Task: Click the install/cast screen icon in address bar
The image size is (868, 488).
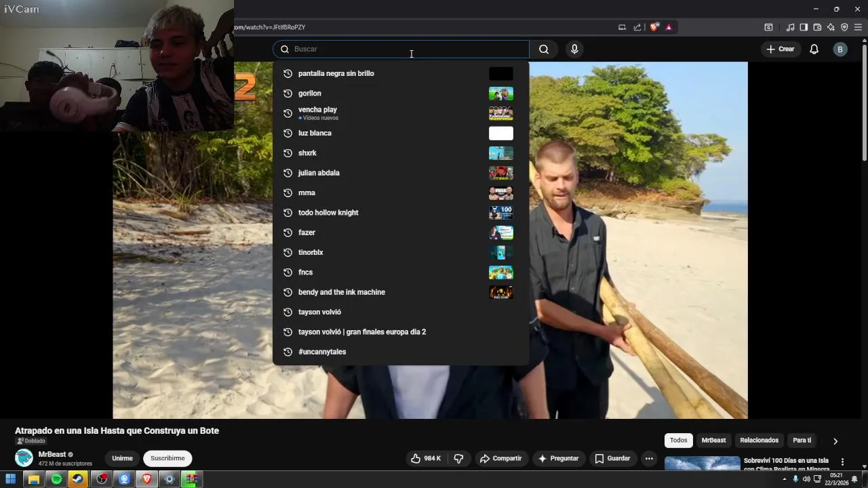Action: point(622,27)
